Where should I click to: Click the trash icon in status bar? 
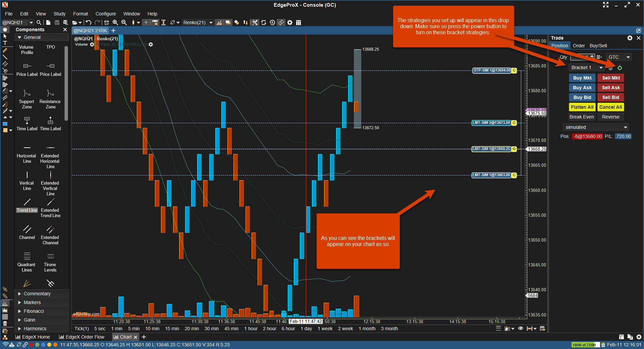tap(603, 345)
